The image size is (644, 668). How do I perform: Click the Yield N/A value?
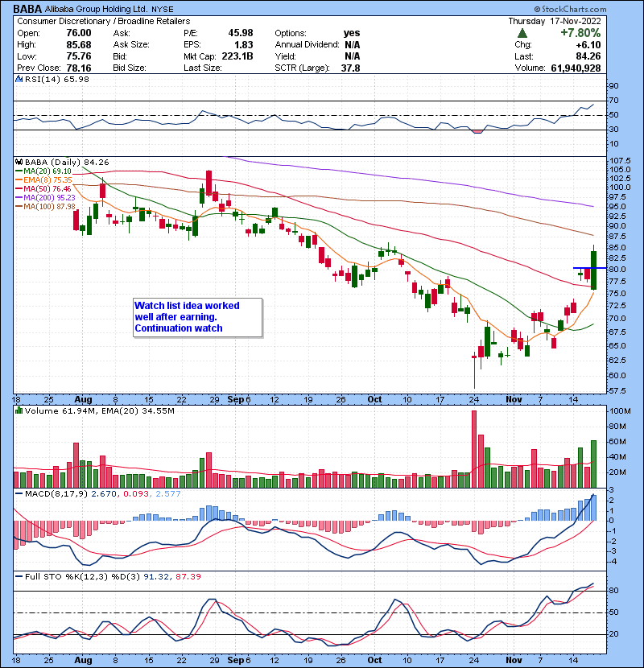pos(352,56)
